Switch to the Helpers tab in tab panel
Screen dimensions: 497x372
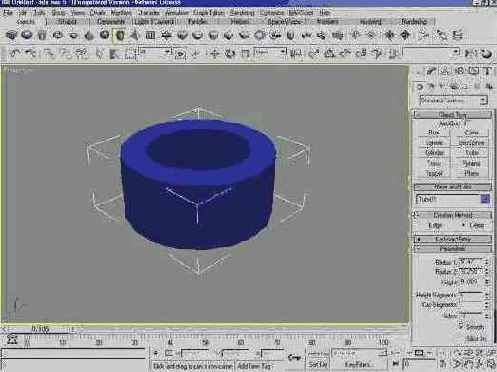pos(240,22)
